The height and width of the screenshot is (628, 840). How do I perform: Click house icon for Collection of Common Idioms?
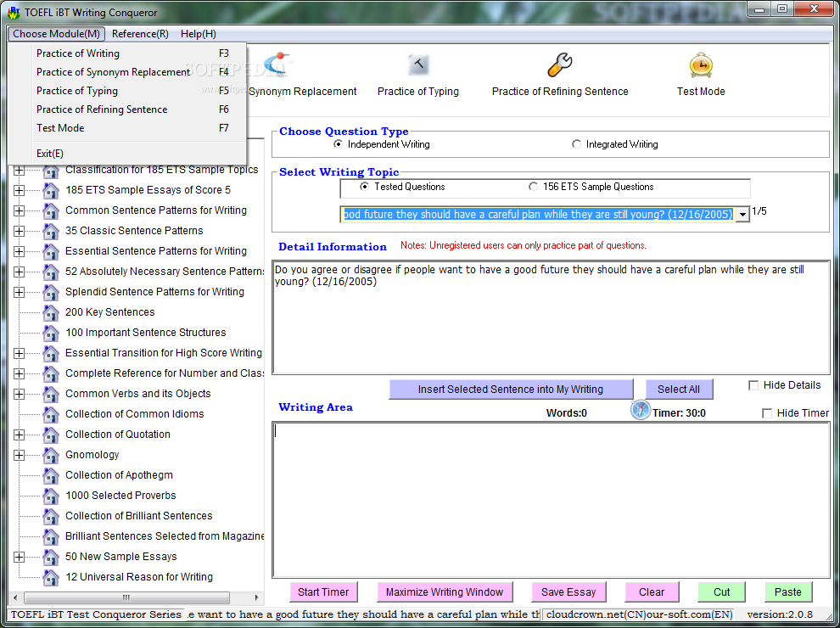coord(50,414)
